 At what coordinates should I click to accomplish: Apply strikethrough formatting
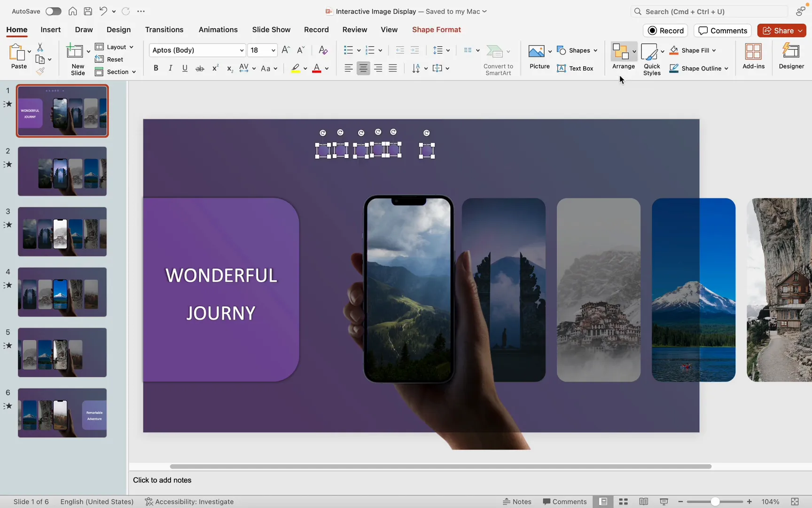coord(200,69)
